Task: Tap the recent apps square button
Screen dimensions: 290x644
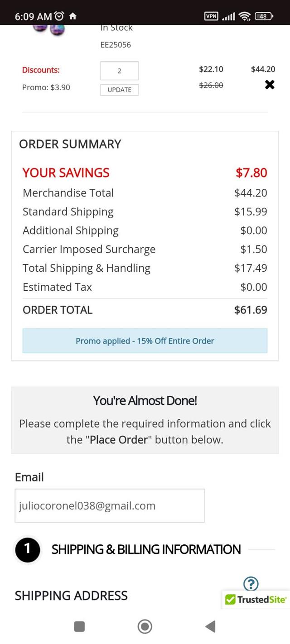Action: [79, 626]
